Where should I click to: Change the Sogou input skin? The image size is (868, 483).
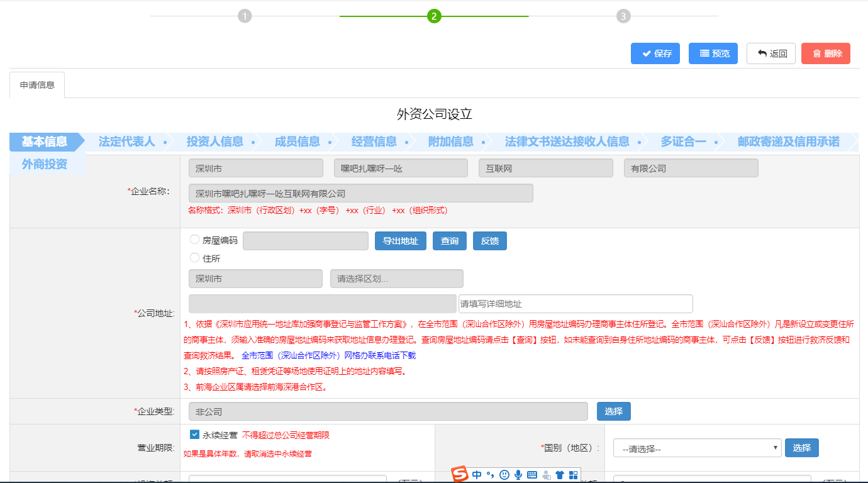point(560,475)
